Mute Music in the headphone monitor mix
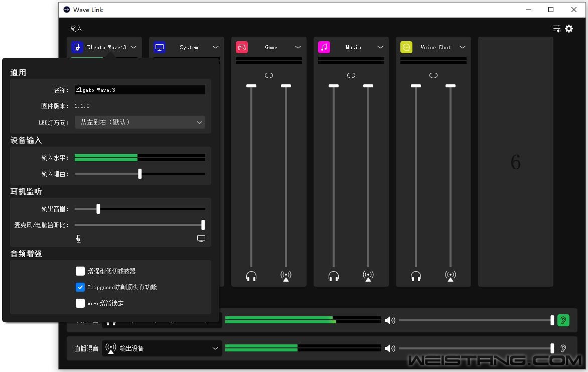Image resolution: width=588 pixels, height=372 pixels. pyautogui.click(x=333, y=276)
